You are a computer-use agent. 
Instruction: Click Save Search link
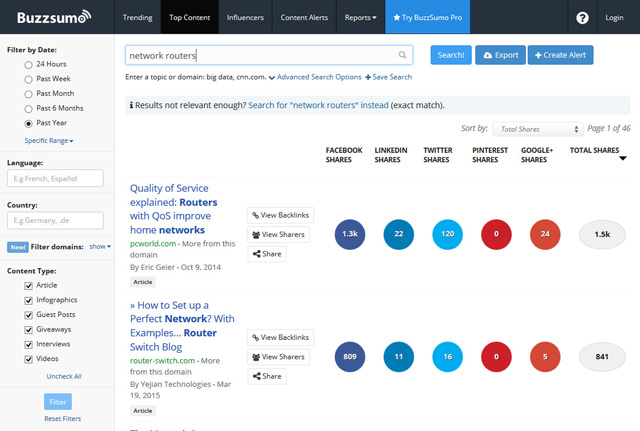point(389,77)
